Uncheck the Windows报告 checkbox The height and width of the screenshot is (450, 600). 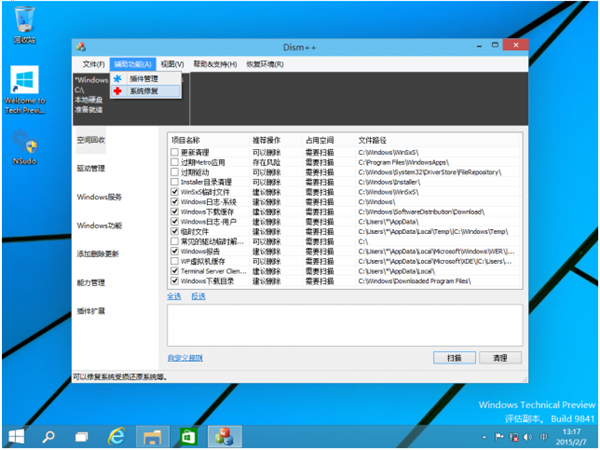tap(174, 251)
